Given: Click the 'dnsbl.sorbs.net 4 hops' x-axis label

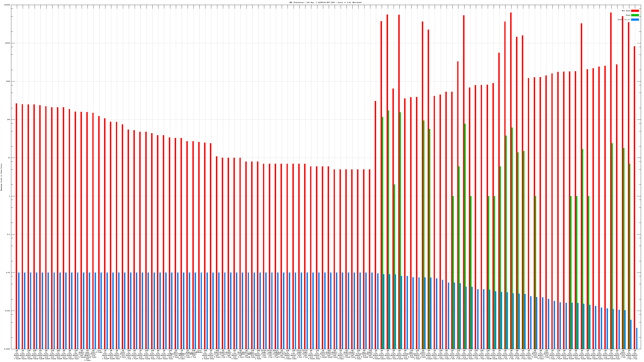Looking at the screenshot, I should [x=82, y=354].
